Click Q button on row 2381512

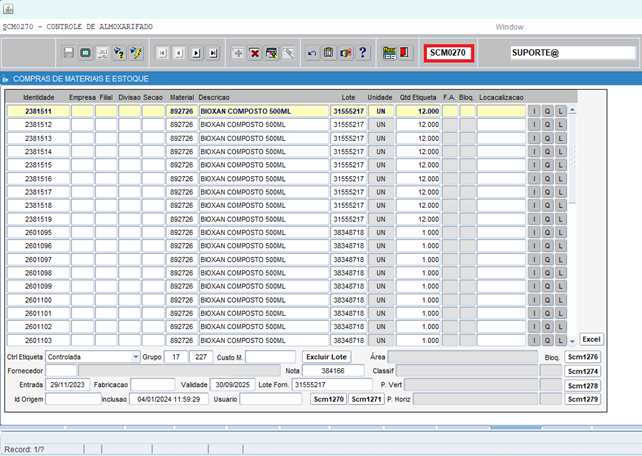click(547, 124)
